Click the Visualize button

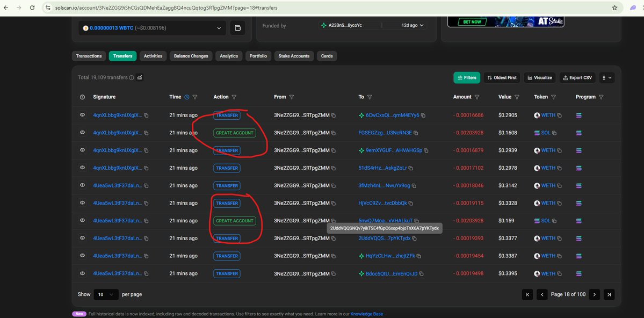(x=540, y=78)
